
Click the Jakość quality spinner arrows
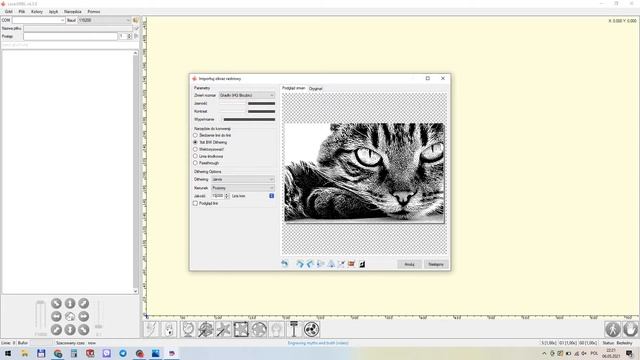(227, 196)
